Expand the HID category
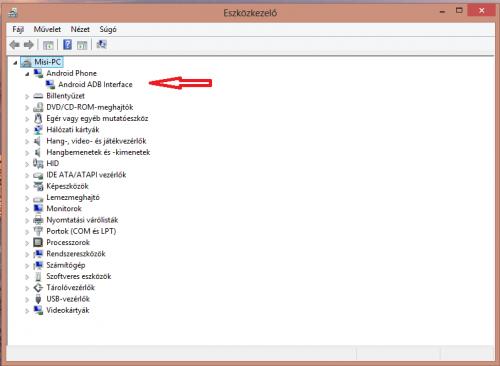The width and height of the screenshot is (500, 366). (x=27, y=164)
